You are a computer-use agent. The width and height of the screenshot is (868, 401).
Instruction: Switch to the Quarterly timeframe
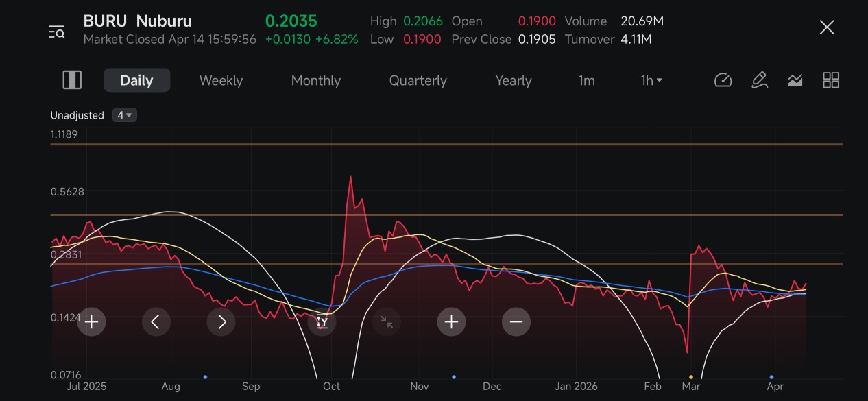tap(418, 80)
